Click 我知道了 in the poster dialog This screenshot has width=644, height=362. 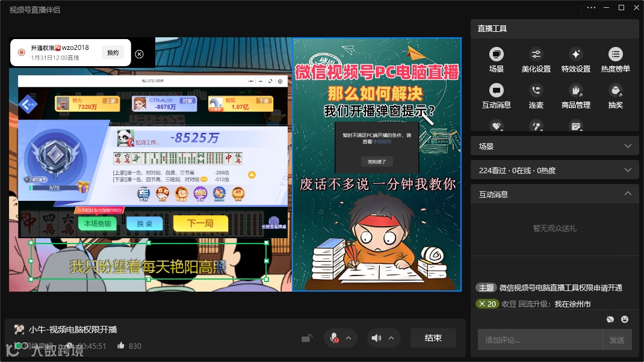[x=377, y=162]
